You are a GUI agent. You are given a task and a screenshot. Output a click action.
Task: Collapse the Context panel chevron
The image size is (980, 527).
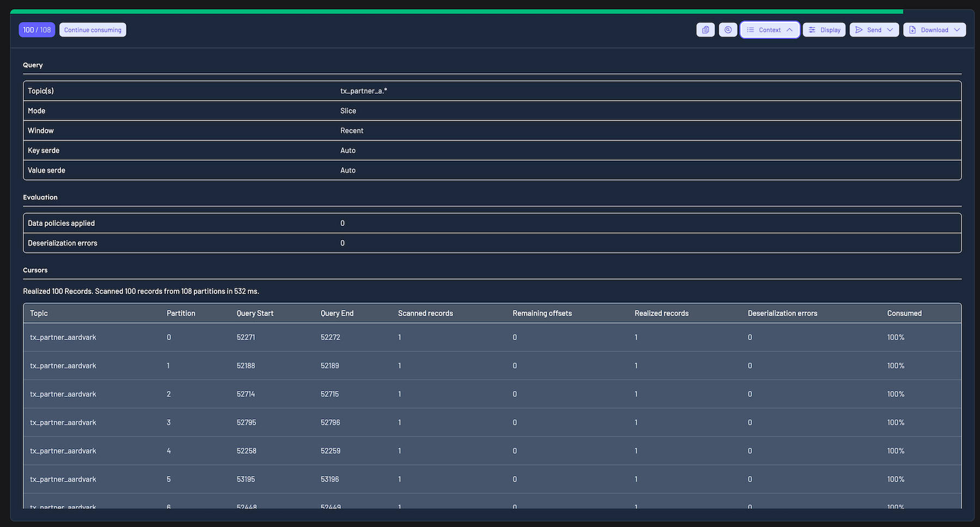coord(789,30)
